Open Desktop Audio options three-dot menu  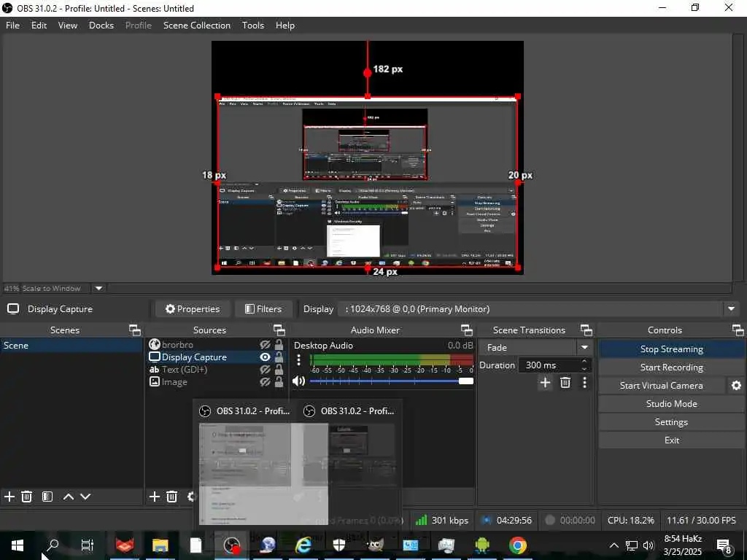click(298, 360)
